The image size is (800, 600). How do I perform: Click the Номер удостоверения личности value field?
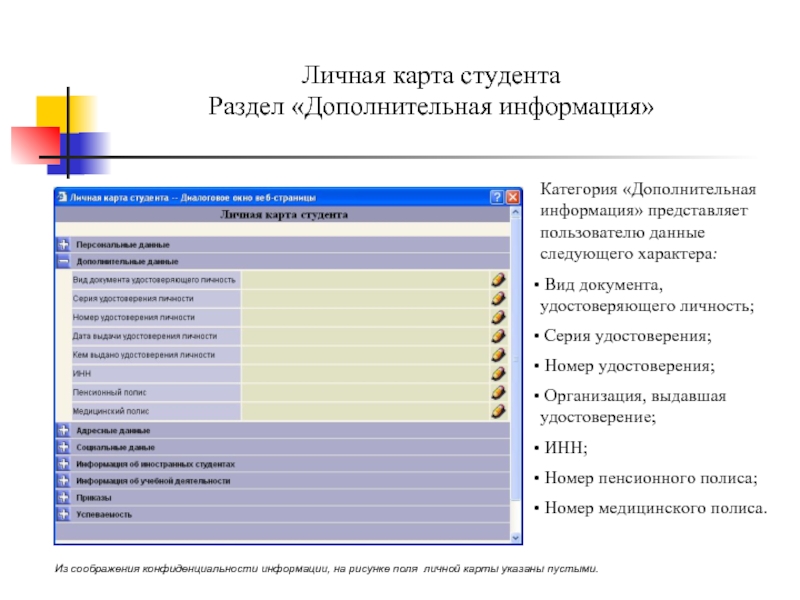(365, 317)
